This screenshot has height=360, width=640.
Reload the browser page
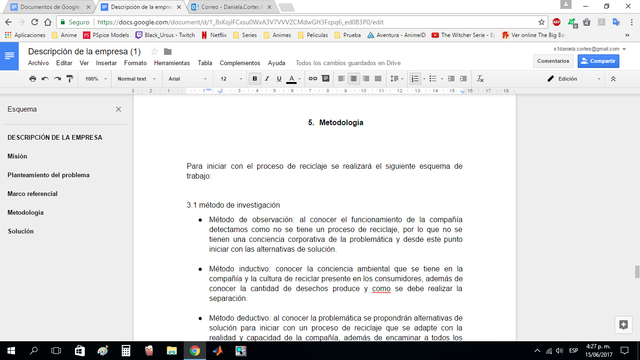point(35,22)
